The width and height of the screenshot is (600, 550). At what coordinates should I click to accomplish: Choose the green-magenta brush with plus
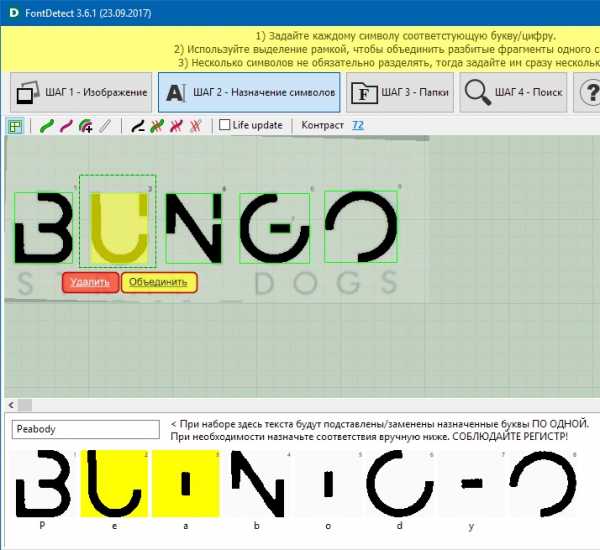[x=85, y=126]
